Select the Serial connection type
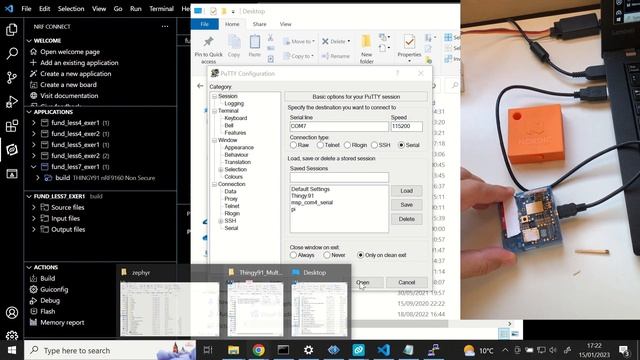The height and width of the screenshot is (360, 640). [x=401, y=145]
